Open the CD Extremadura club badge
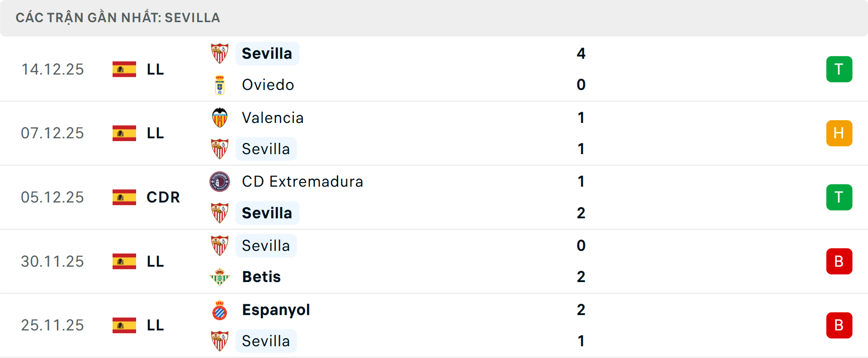This screenshot has height=358, width=868. [x=220, y=181]
